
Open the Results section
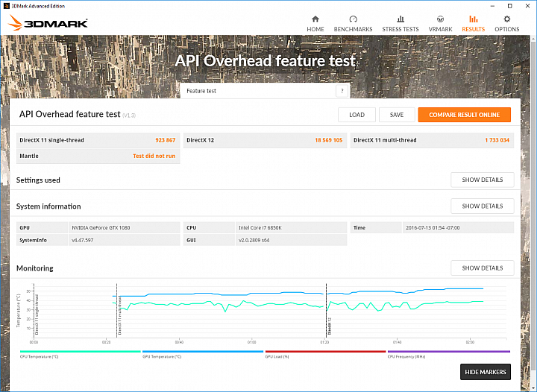(x=474, y=24)
